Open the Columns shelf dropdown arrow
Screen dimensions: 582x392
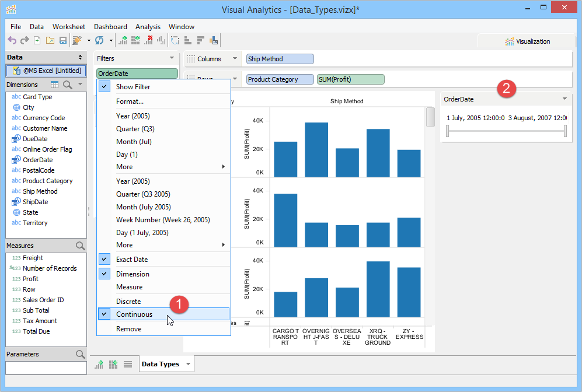[x=235, y=59]
